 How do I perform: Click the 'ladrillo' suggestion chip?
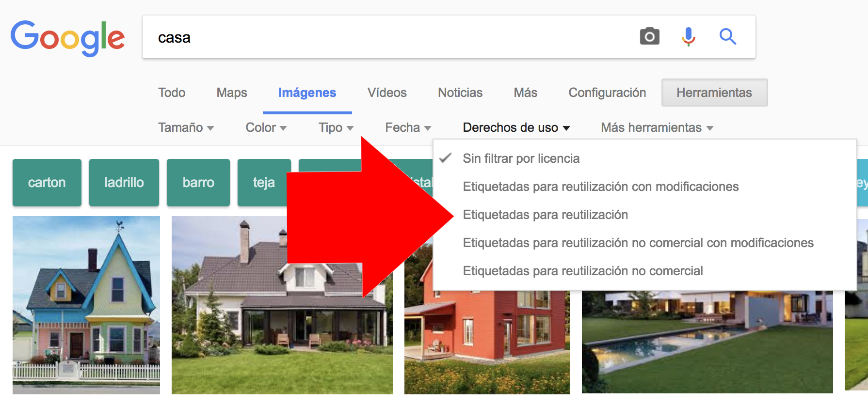(124, 183)
